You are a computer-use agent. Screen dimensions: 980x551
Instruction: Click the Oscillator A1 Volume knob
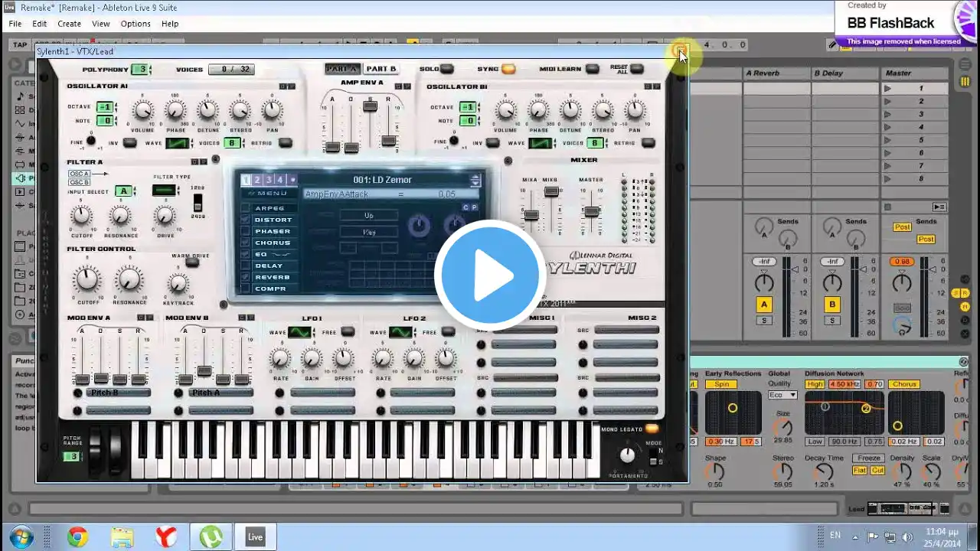(x=143, y=112)
